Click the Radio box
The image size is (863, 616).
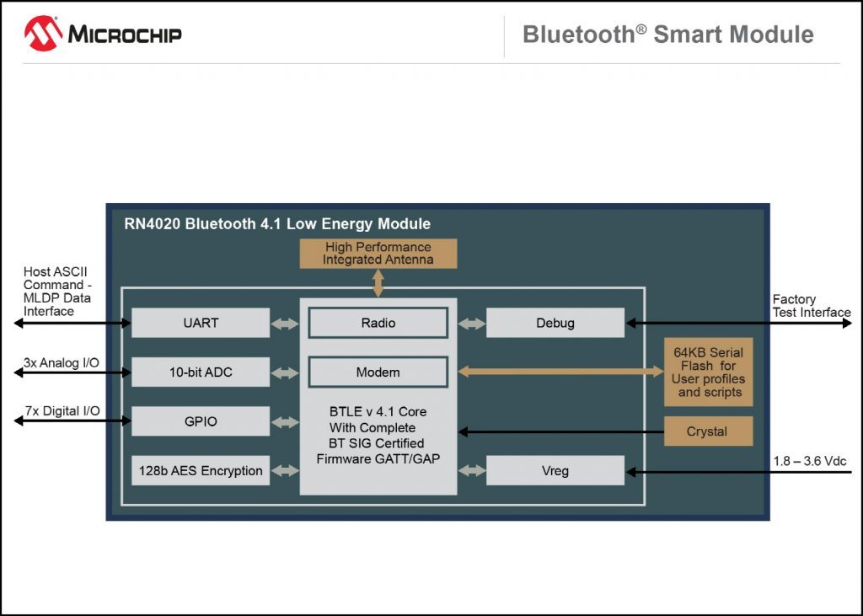(x=378, y=323)
